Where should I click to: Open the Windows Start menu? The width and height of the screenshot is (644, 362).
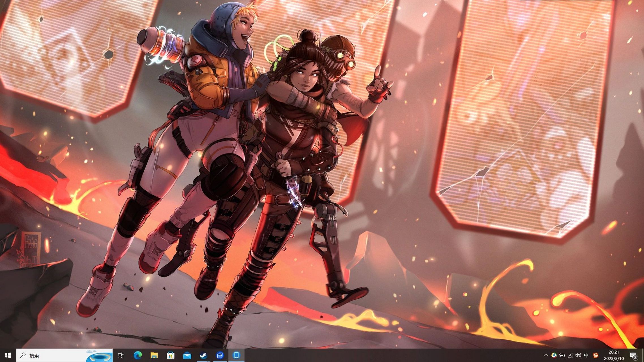pos(8,355)
